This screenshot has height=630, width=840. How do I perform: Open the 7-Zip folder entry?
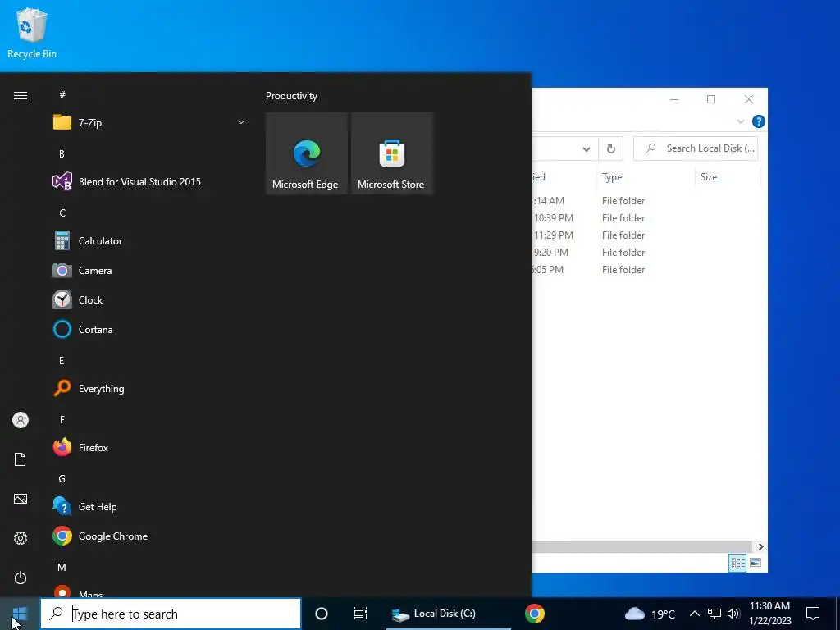click(x=149, y=123)
